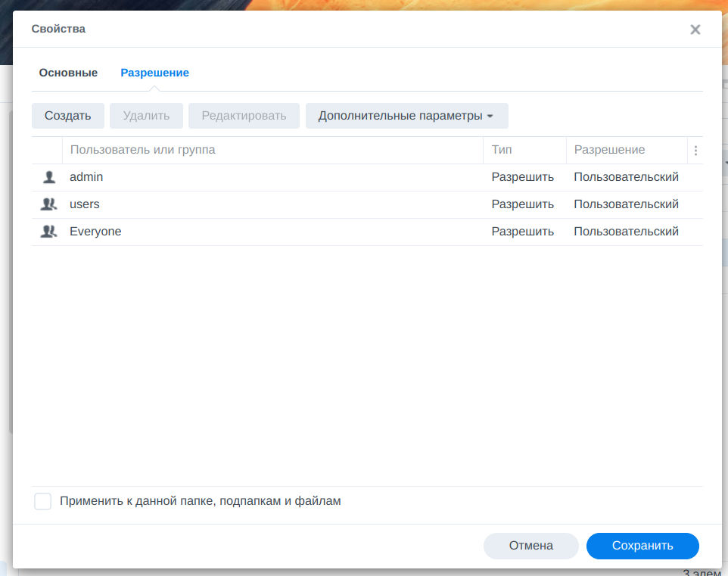Screen dimensions: 728x576
Task: Click the Тип column header
Action: coord(502,150)
